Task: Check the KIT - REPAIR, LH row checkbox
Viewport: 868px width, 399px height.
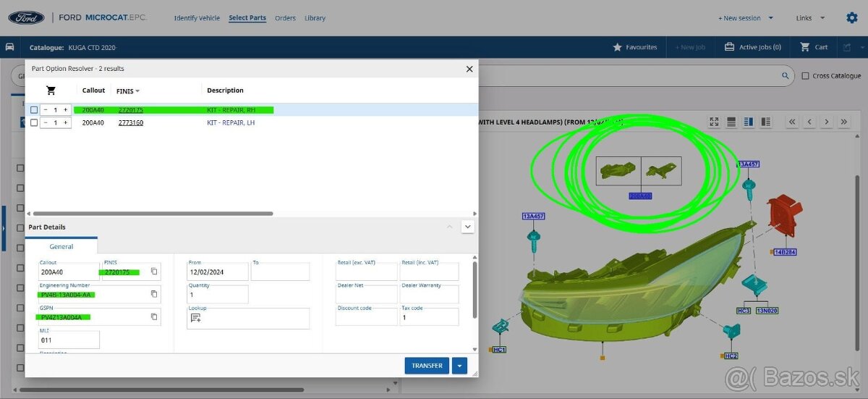Action: coord(34,123)
